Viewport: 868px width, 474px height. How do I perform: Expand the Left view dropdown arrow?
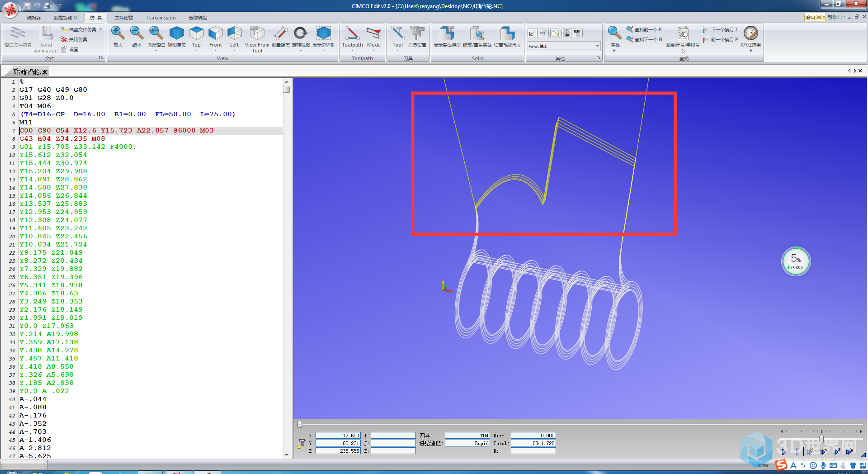[x=234, y=50]
